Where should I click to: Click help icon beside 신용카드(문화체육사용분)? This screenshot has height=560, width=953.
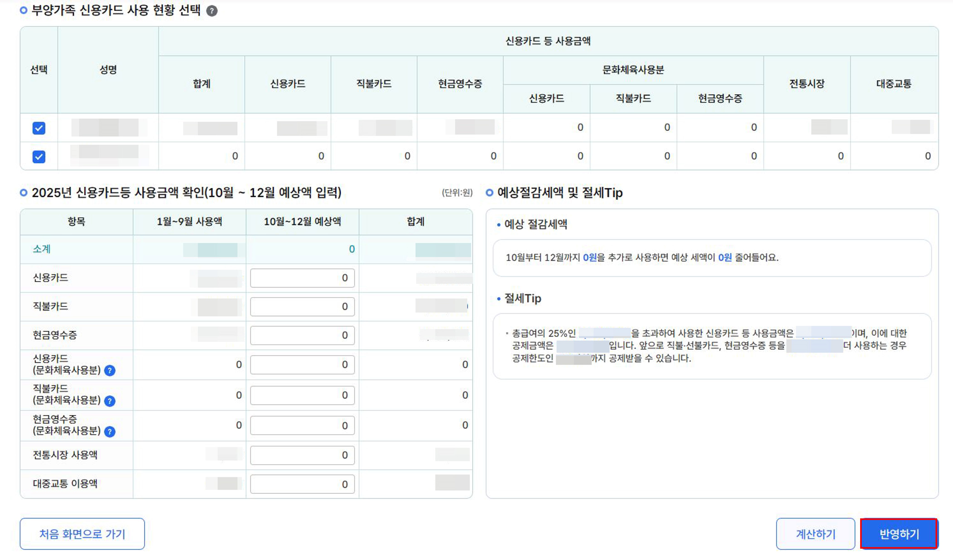point(110,371)
